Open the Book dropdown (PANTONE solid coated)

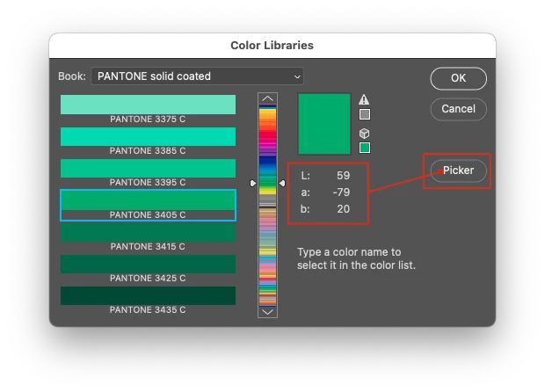click(197, 76)
